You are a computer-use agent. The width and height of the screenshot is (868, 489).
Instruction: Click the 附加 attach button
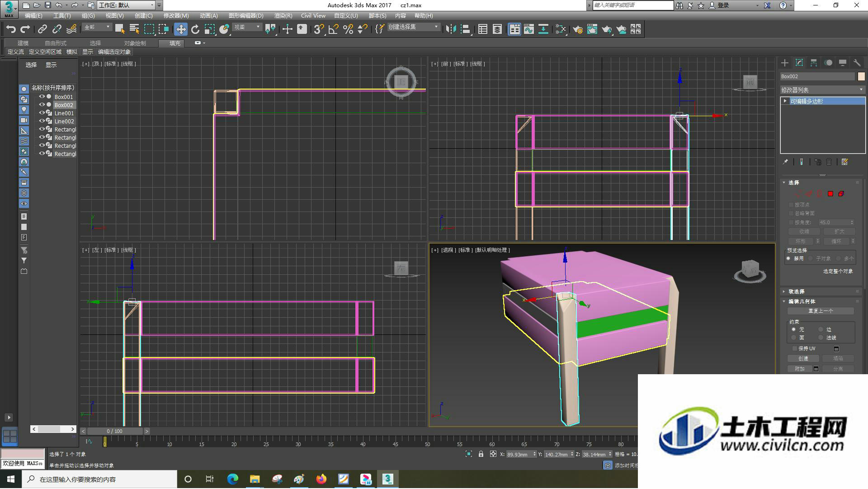(x=799, y=369)
